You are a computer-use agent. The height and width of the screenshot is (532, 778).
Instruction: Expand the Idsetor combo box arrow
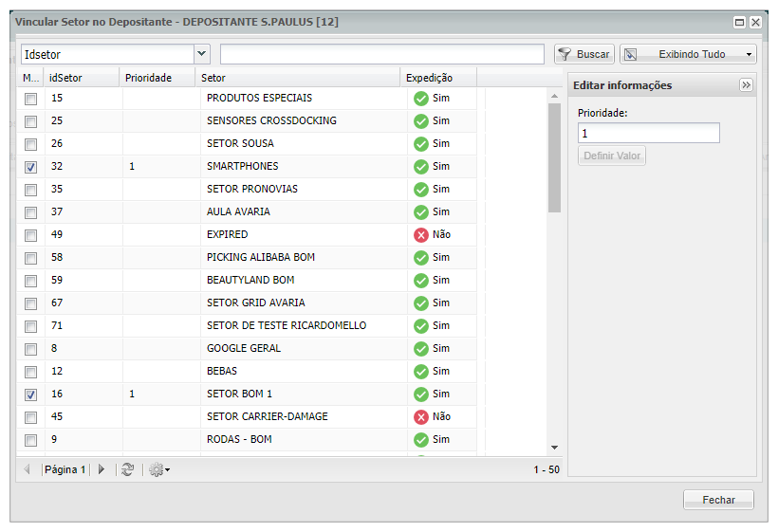pos(202,54)
